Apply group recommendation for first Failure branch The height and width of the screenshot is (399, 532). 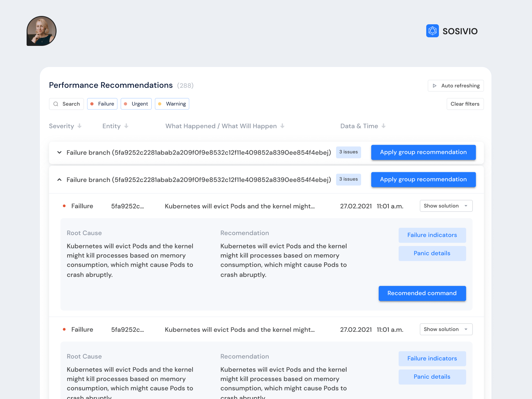coord(423,152)
